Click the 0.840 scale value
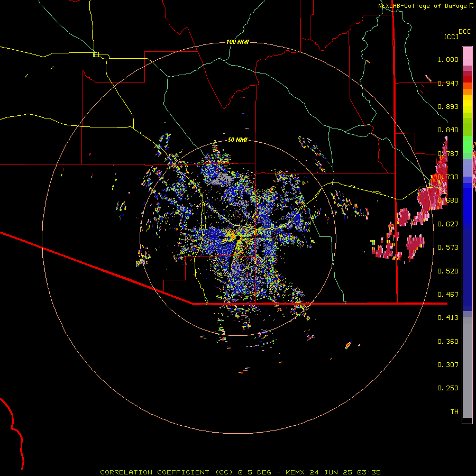 click(x=448, y=130)
